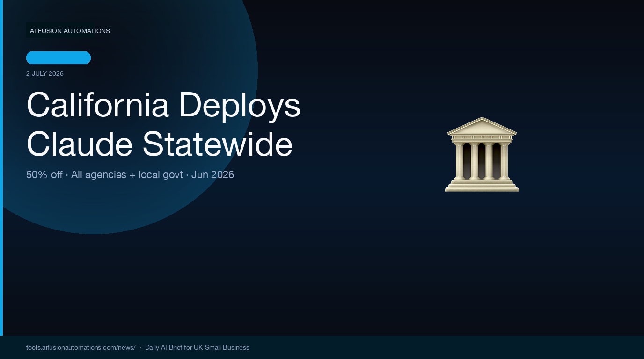Click the classical government building icon
Screen dimensions: 644x359
482,154
